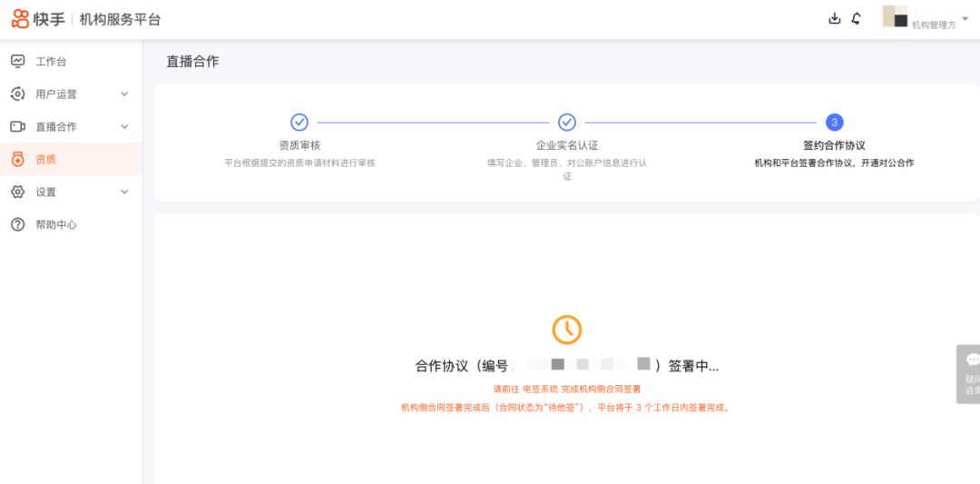Click the 直播合作 camera icon in sidebar
This screenshot has width=980, height=484.
point(18,126)
